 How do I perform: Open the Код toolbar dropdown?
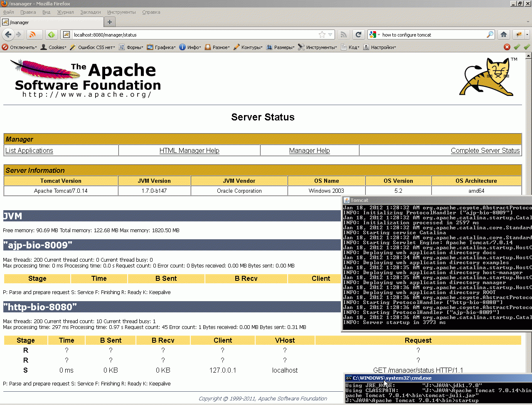(350, 47)
